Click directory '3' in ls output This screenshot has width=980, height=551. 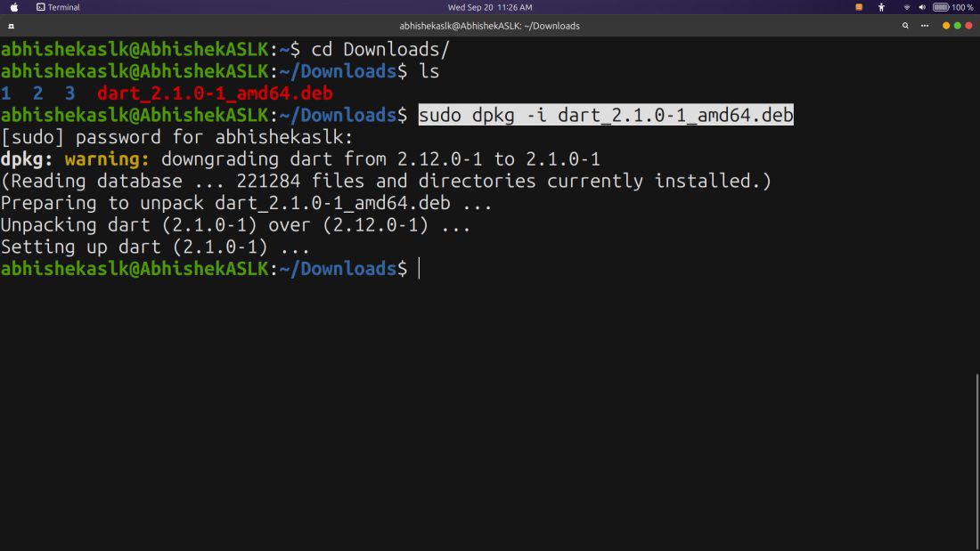70,93
